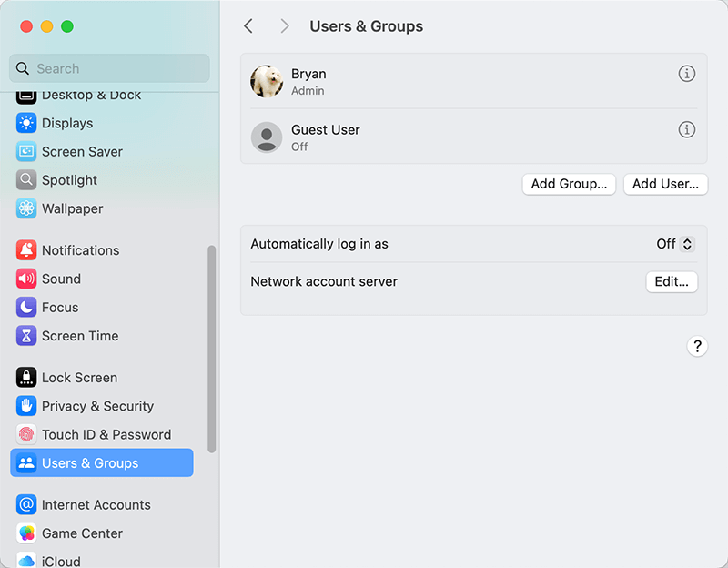Click the forward navigation chevron
Image resolution: width=728 pixels, height=568 pixels.
click(285, 25)
